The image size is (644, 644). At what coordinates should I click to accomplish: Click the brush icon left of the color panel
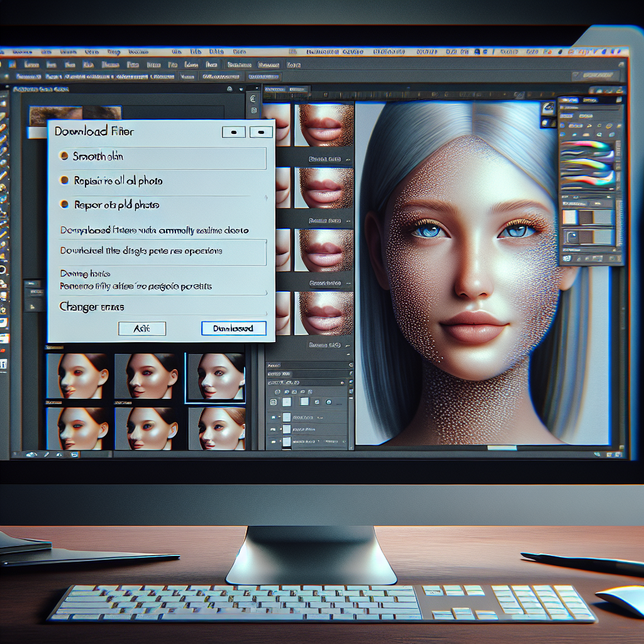tap(548, 108)
